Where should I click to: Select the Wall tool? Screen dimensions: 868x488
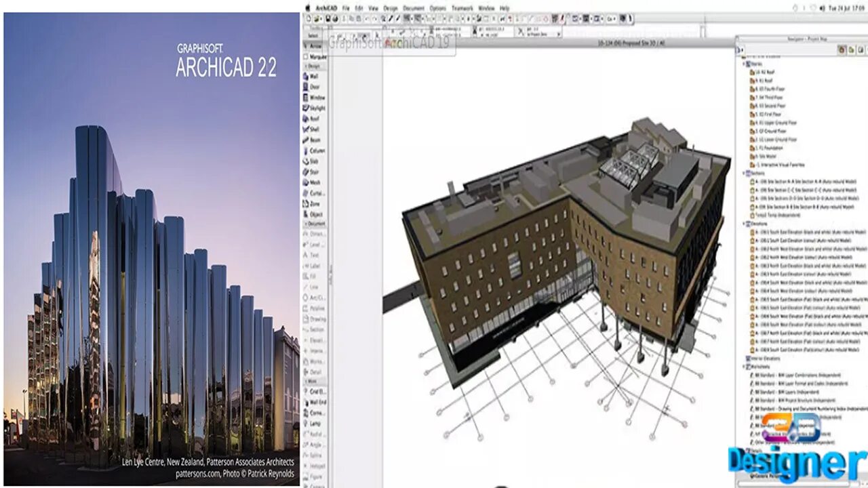point(315,77)
